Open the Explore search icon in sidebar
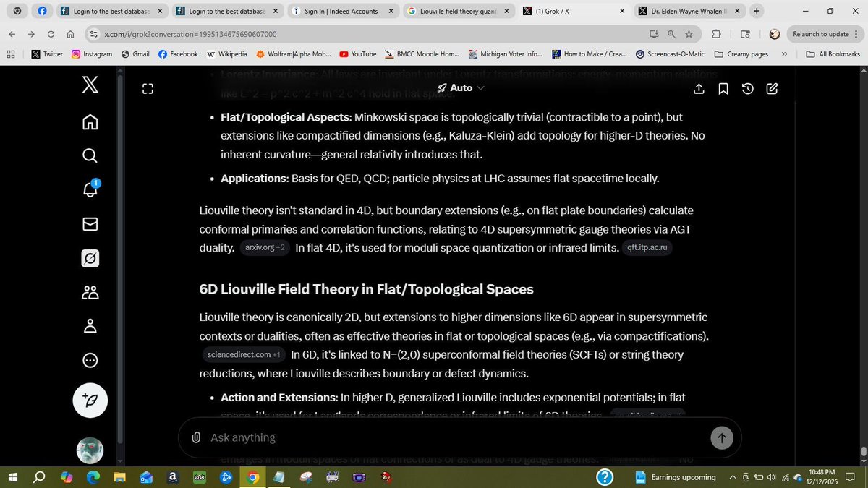 [x=90, y=155]
